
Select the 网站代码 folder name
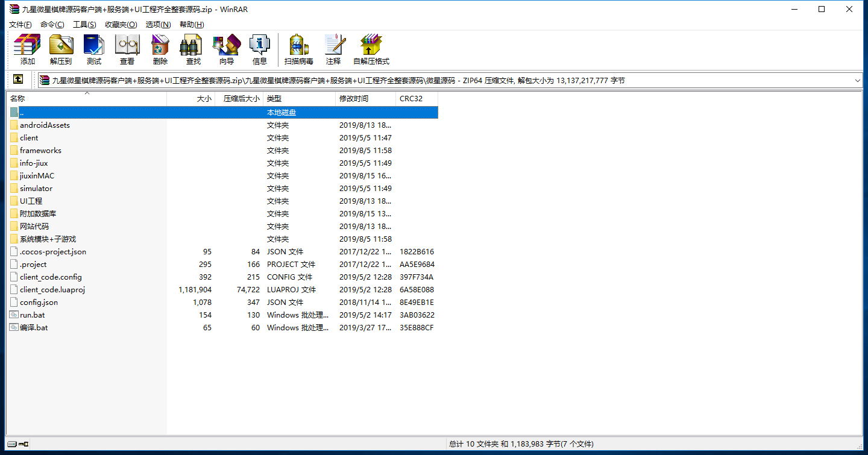(34, 227)
